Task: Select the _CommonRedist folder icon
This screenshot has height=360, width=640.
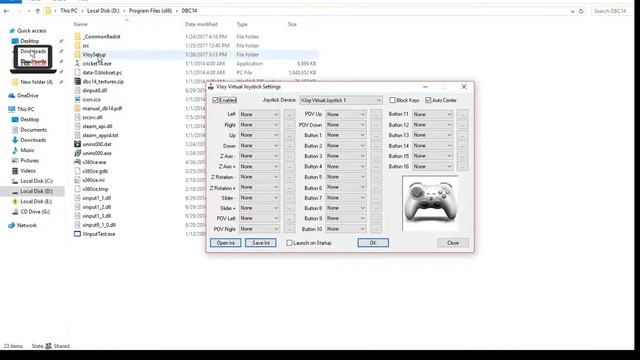Action: tap(78, 37)
